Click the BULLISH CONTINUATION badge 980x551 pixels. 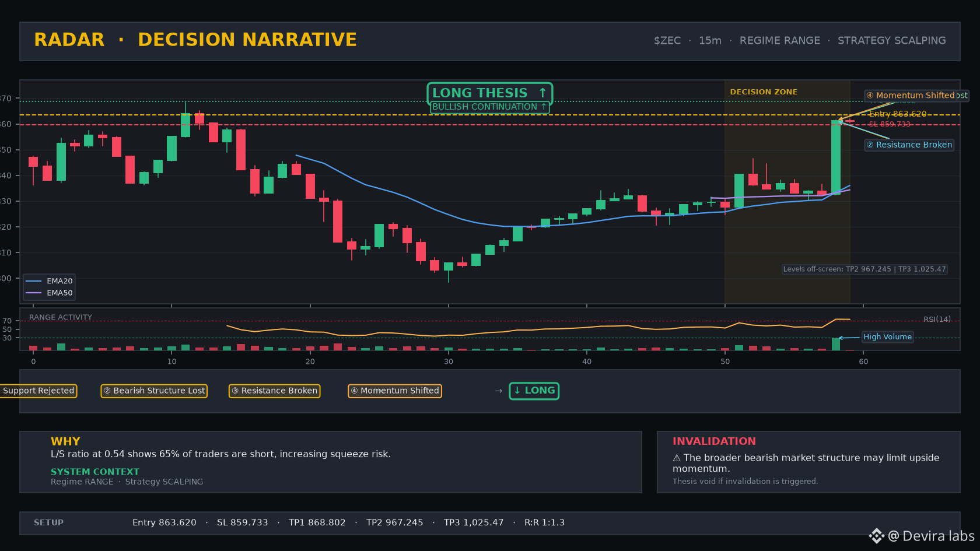click(489, 107)
